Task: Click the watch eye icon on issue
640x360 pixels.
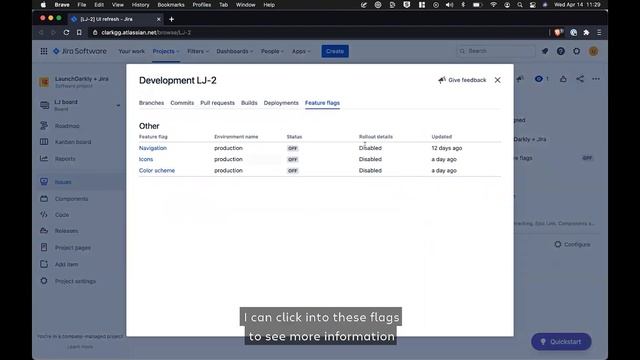Action: pyautogui.click(x=539, y=79)
